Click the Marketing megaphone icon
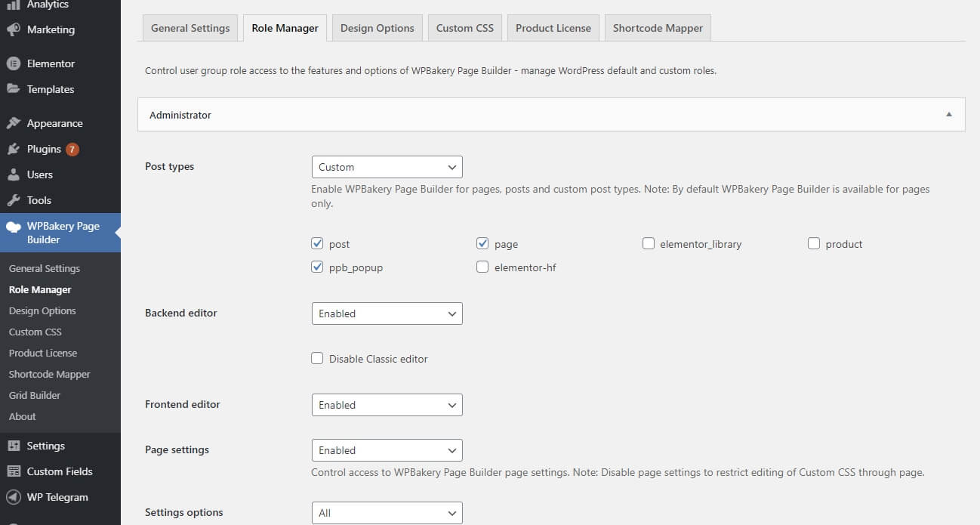 tap(14, 30)
